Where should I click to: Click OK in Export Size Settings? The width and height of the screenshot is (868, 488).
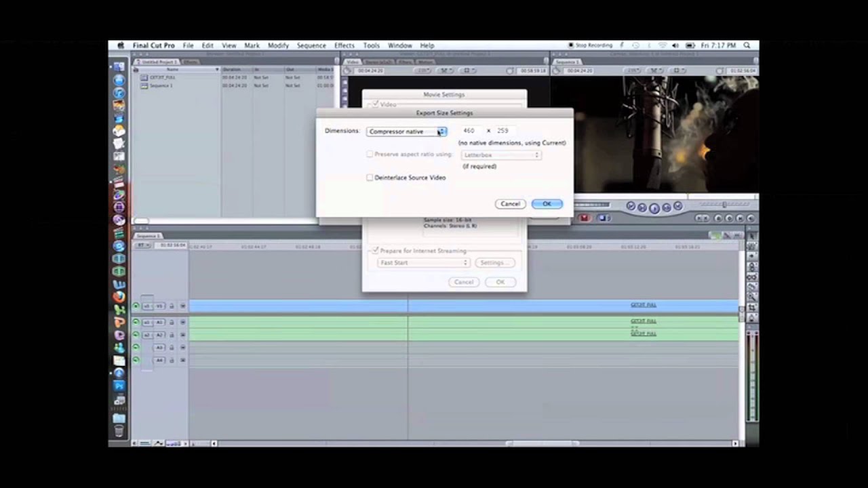[547, 204]
